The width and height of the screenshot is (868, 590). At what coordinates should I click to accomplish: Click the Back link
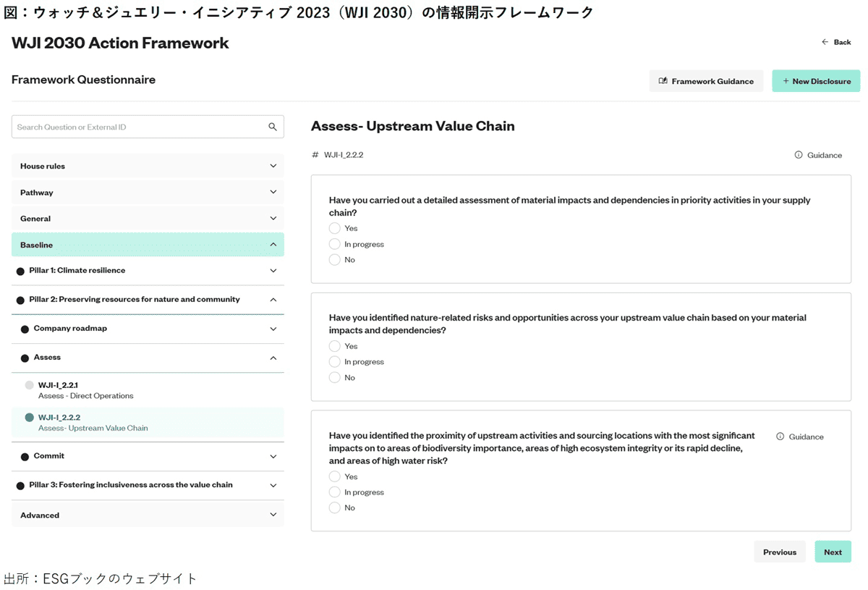(x=836, y=42)
